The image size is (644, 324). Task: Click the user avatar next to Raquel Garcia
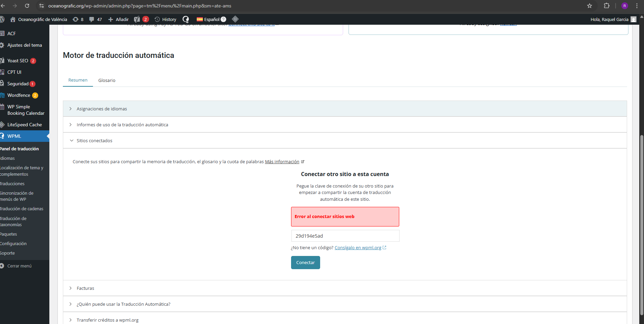634,19
